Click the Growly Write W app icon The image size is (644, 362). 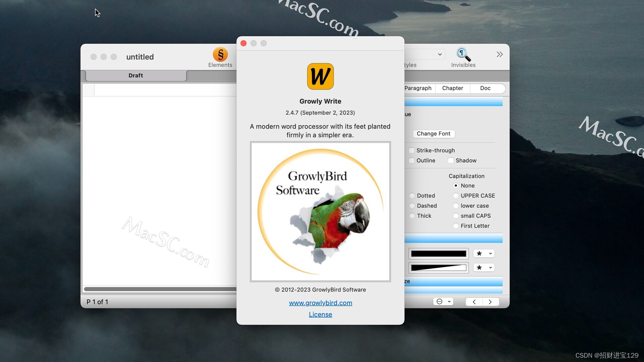click(x=320, y=76)
